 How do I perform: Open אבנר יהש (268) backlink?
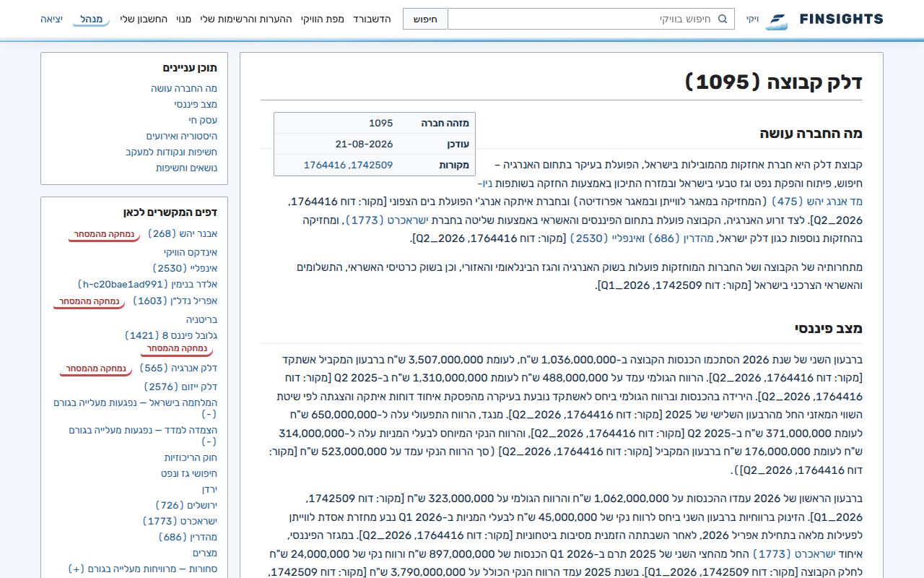coord(183,233)
